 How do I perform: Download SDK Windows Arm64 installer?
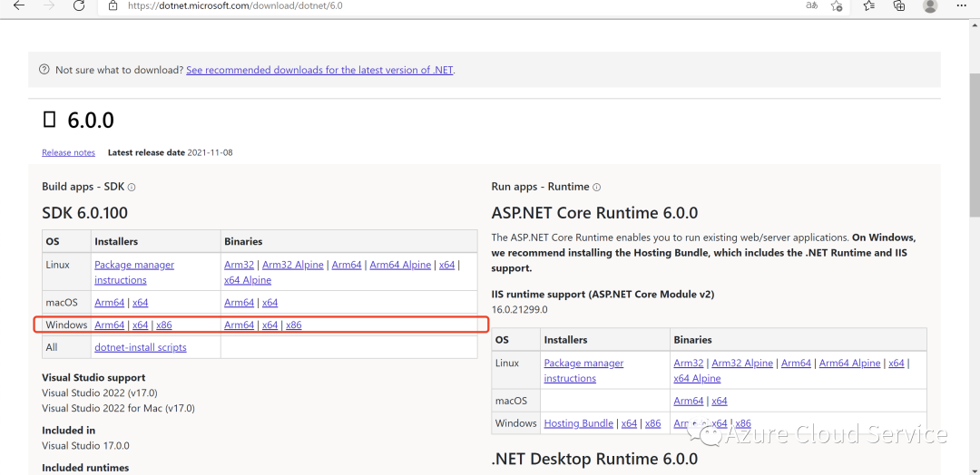point(110,325)
